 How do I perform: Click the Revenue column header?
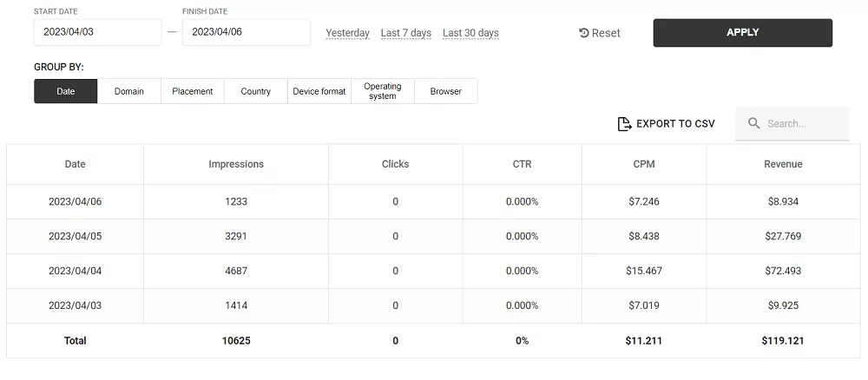[783, 164]
